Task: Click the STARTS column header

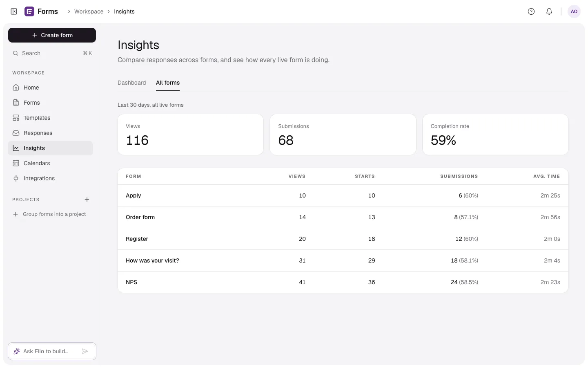Action: (x=365, y=176)
